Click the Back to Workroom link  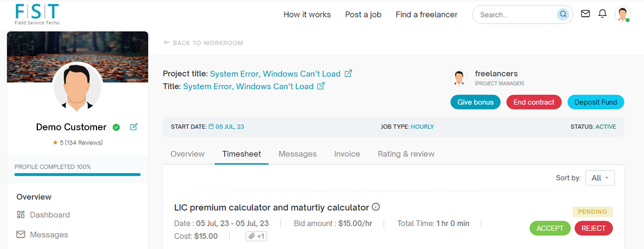pyautogui.click(x=203, y=43)
